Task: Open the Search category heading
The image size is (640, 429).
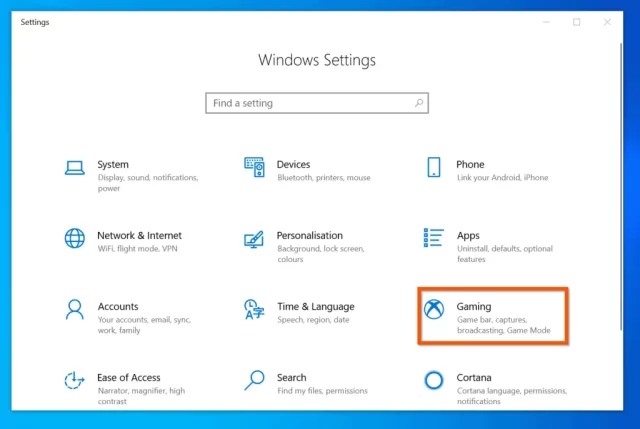Action: point(291,378)
